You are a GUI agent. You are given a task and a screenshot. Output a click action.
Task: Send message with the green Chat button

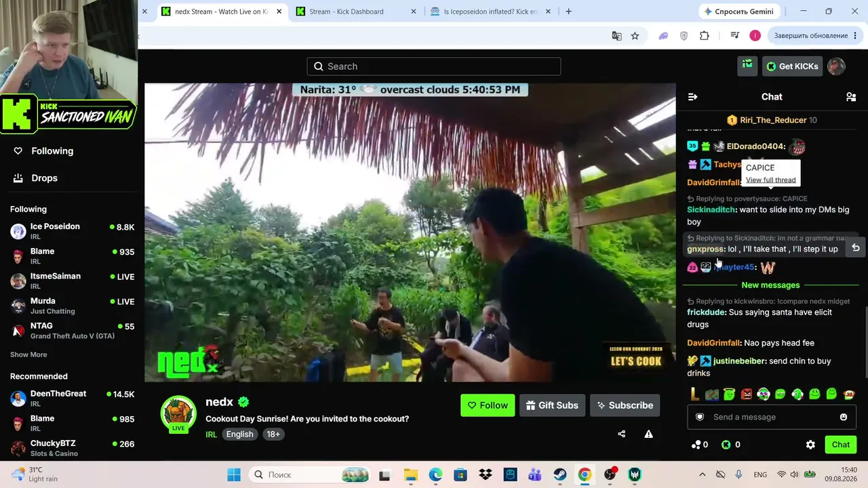[x=841, y=445]
